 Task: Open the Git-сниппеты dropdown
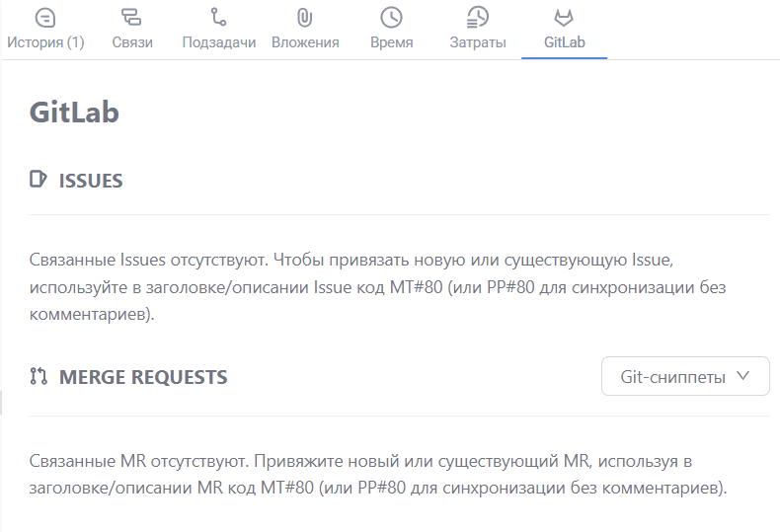(685, 376)
